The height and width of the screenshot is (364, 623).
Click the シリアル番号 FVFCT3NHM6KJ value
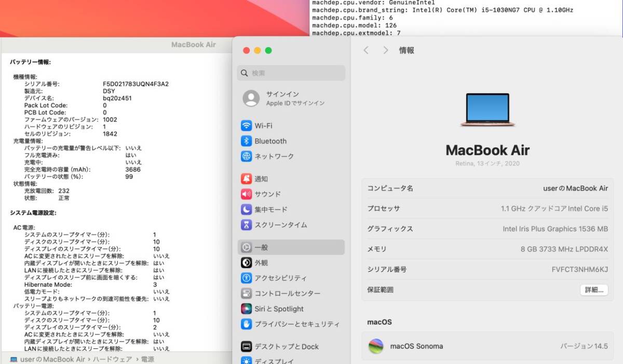pyautogui.click(x=580, y=269)
